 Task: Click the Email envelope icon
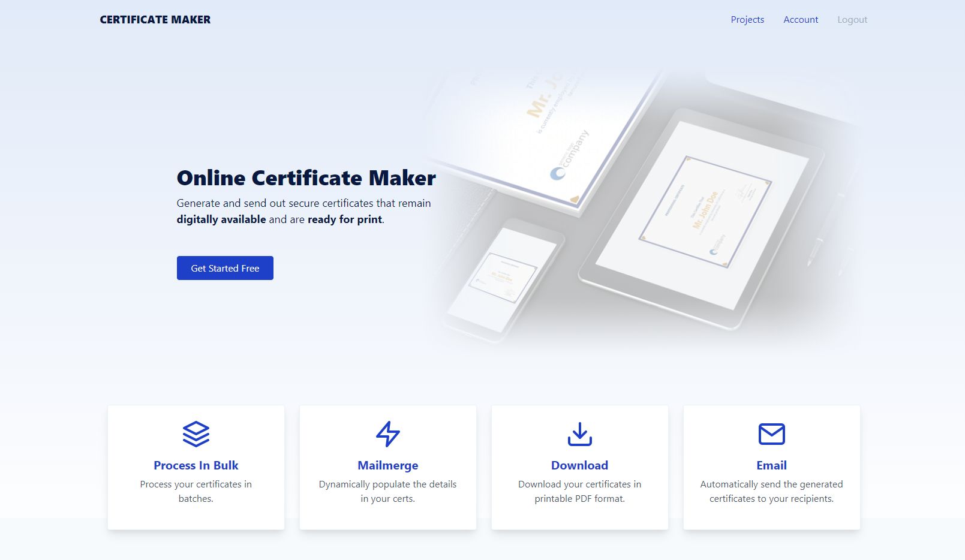click(x=771, y=434)
